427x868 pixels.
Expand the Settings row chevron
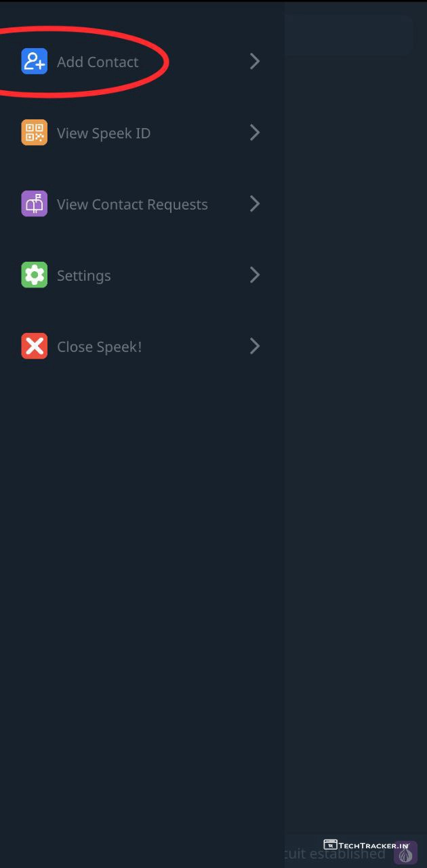(255, 275)
